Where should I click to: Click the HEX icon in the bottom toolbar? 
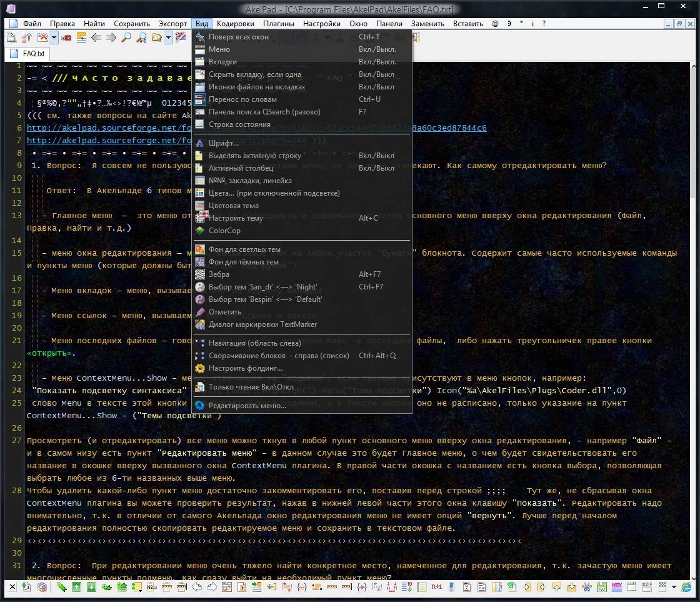tap(616, 587)
